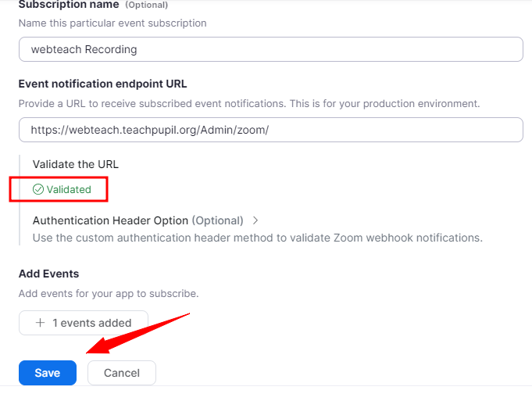Click the custom authentication header description text
The width and height of the screenshot is (532, 401).
257,237
